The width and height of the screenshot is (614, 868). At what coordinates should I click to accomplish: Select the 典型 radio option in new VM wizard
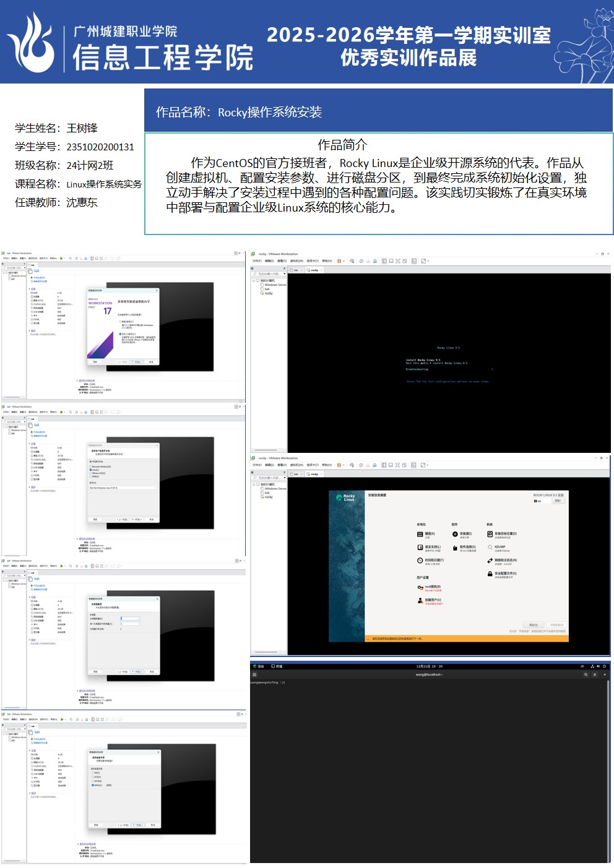click(x=120, y=322)
